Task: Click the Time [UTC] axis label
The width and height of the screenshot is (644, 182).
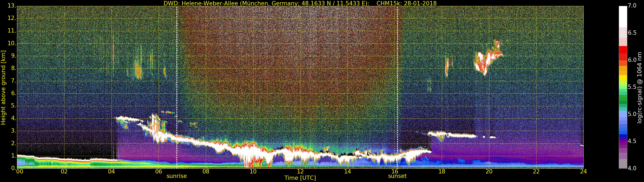Action: click(300, 178)
